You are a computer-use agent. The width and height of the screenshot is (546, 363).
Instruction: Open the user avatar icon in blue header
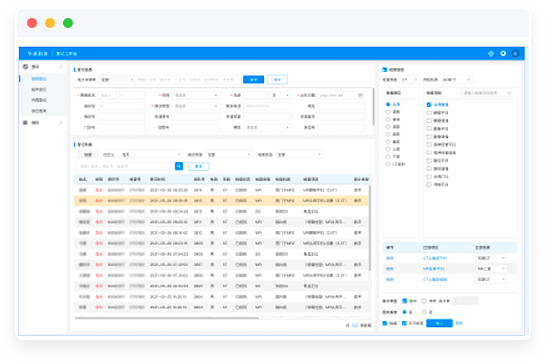point(515,54)
